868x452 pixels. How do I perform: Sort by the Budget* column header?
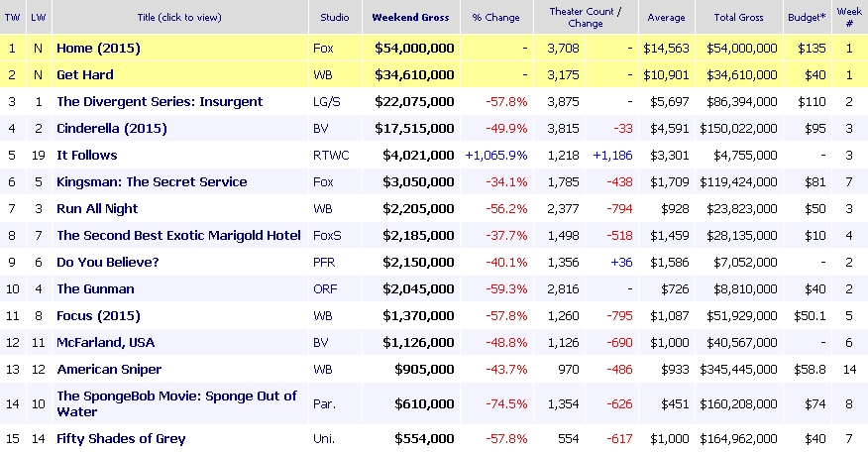point(807,17)
